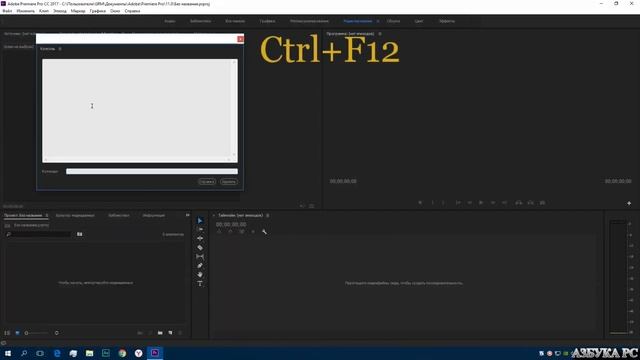Viewport: 640px width, 360px height.
Task: Open the Program monitor panel menu
Action: 380,33
